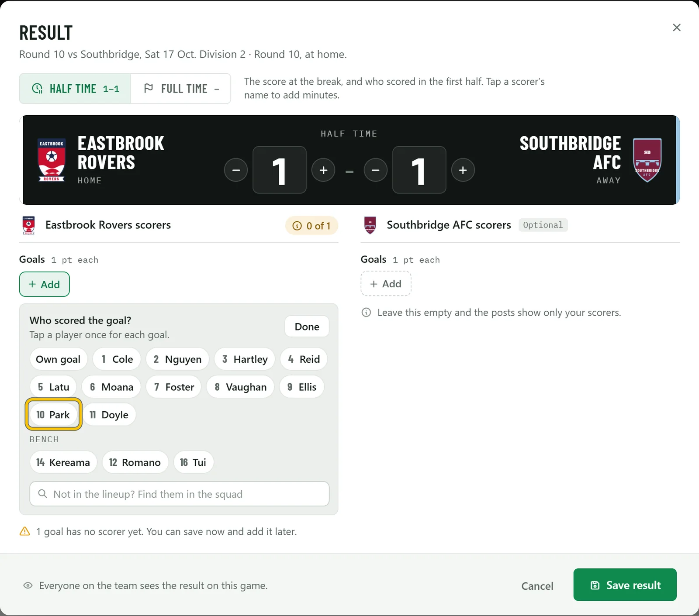Choose 7 Foster as goal scorer
This screenshot has height=616, width=699.
tap(174, 387)
